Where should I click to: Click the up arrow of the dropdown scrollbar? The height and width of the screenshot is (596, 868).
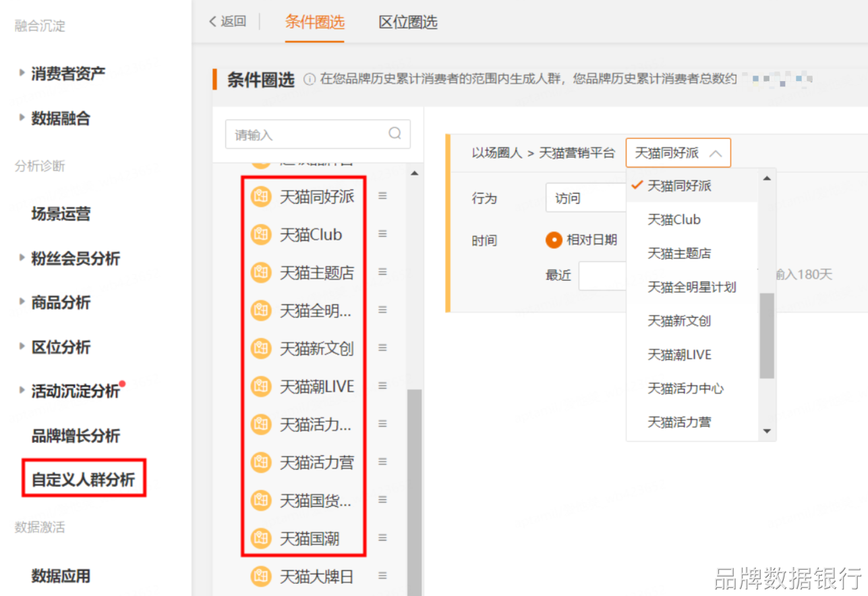[766, 178]
